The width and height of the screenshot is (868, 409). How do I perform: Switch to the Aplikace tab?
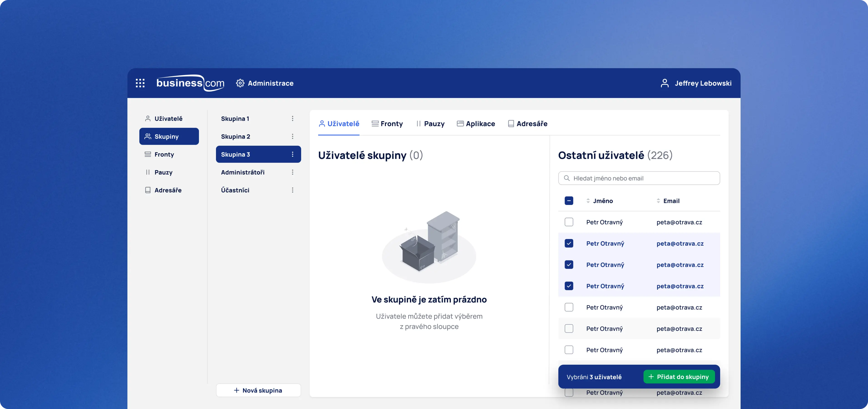pos(476,124)
